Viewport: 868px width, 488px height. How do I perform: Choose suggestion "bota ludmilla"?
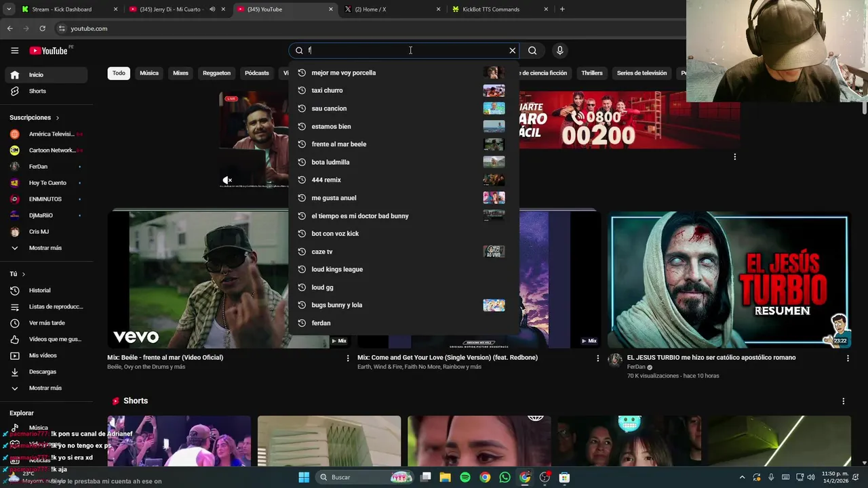[x=403, y=162]
